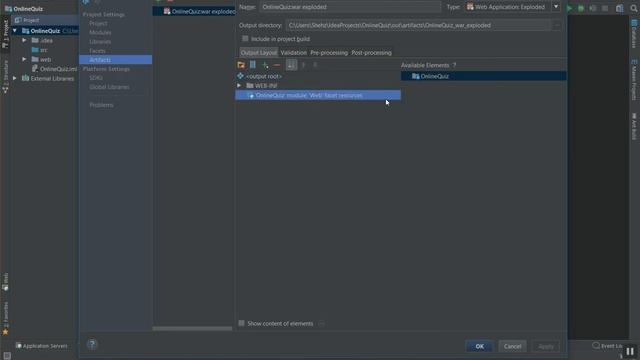Remove the selected layout element
Screen dimensions: 640x360
coord(277,65)
